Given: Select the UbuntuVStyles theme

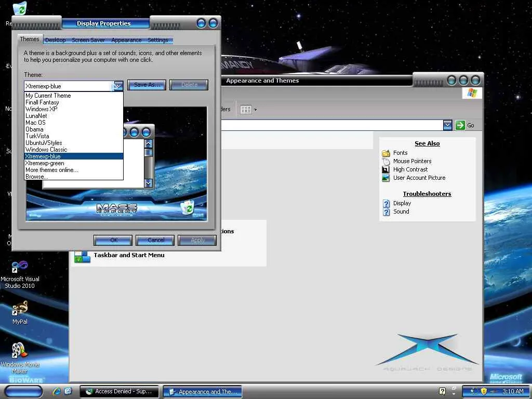Looking at the screenshot, I should [x=74, y=143].
